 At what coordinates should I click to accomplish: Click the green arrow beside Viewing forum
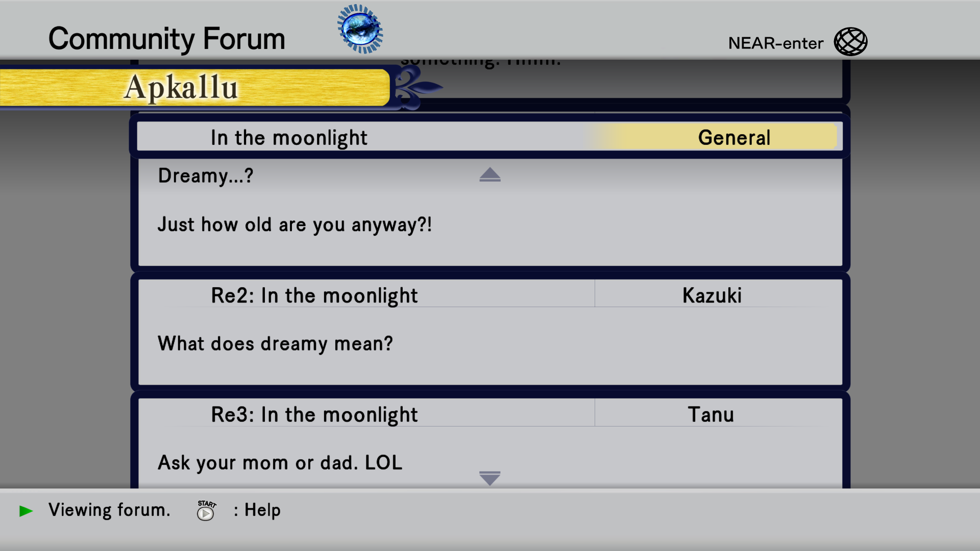tap(26, 511)
